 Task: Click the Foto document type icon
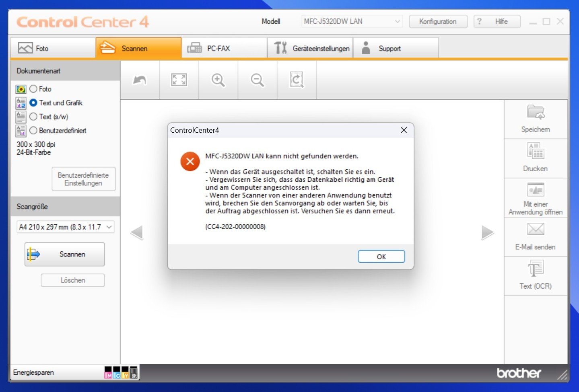point(21,89)
